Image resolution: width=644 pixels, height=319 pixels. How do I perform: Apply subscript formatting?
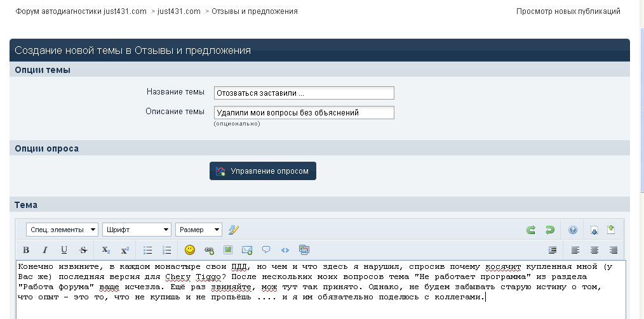(x=106, y=250)
